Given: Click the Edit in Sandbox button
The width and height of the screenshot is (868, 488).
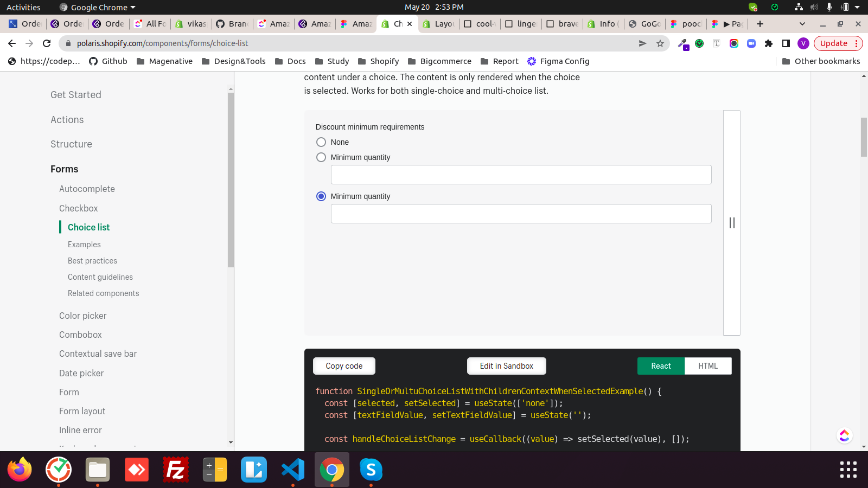Looking at the screenshot, I should [506, 366].
